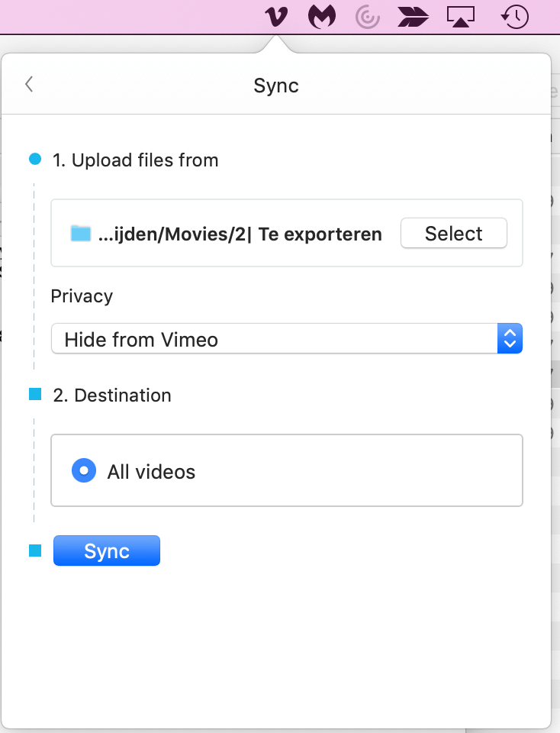Click the blue circle beside step 1

coord(34,160)
